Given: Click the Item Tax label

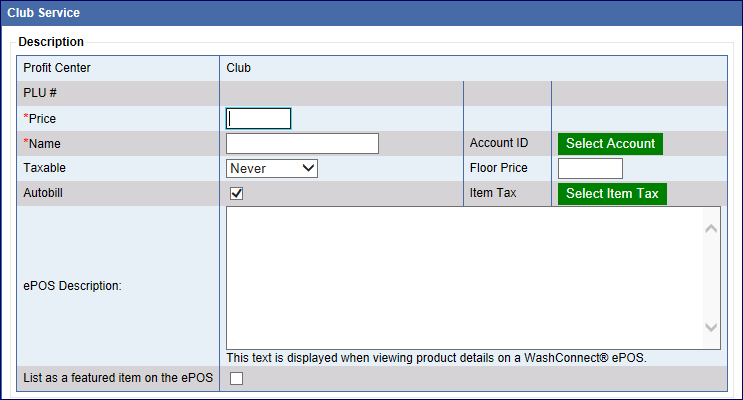Looking at the screenshot, I should click(x=493, y=193).
